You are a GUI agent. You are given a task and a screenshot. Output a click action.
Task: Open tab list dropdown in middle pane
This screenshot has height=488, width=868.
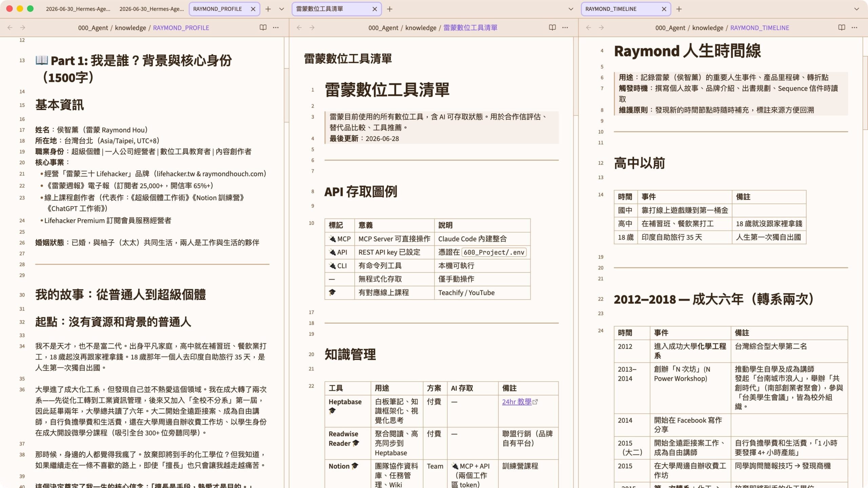point(571,9)
